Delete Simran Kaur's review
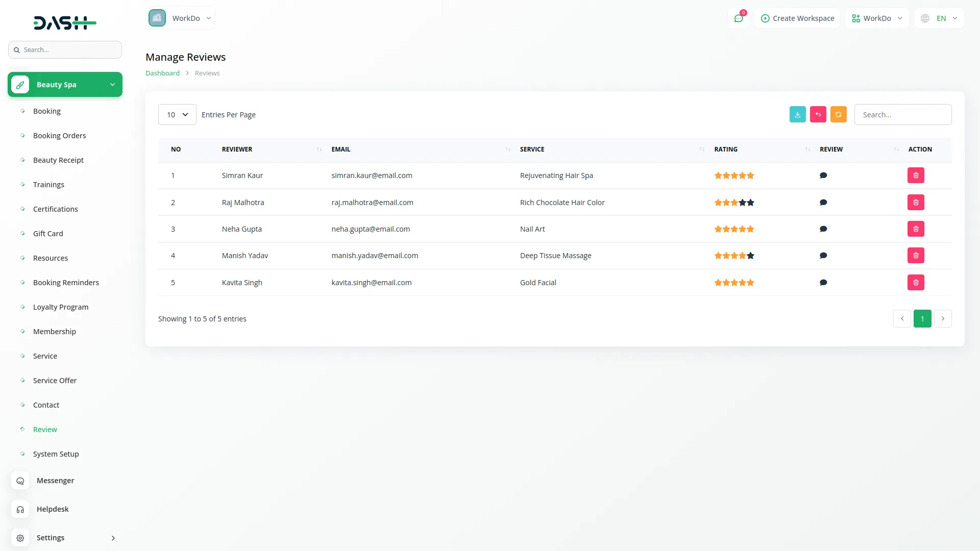Image resolution: width=980 pixels, height=551 pixels. [916, 176]
